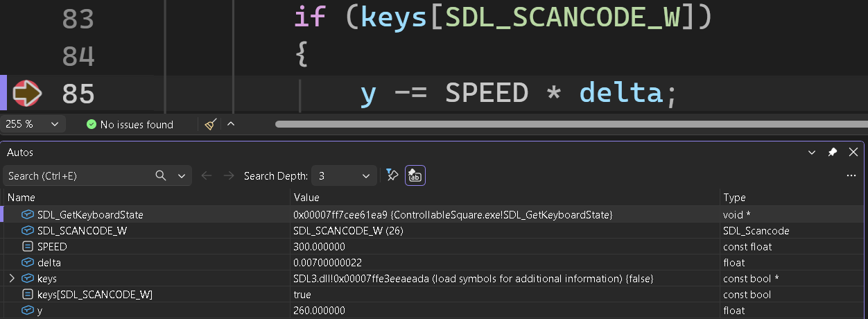Click the cube icon beside SDL_GetKeyboardState

click(x=28, y=215)
